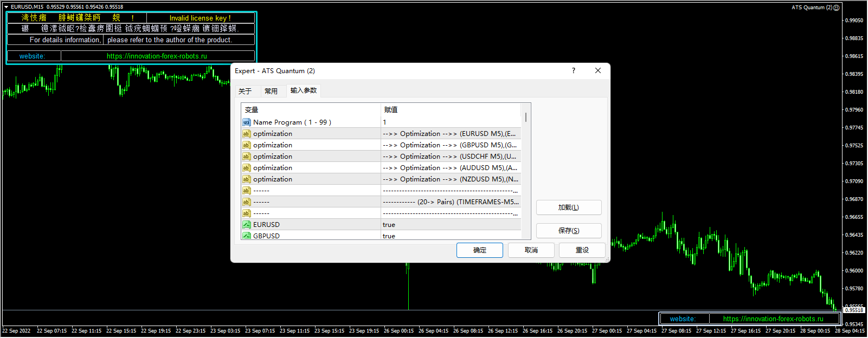Edit the Name Program value field
868x338 pixels.
click(x=450, y=122)
